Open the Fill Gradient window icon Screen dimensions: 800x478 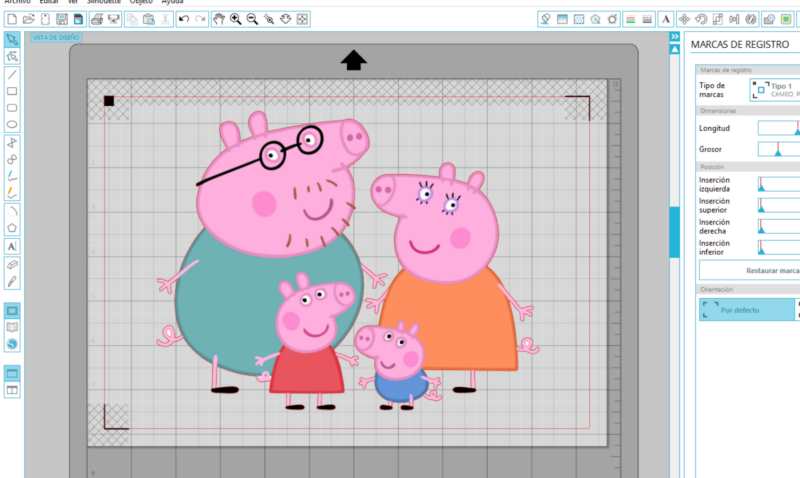tap(562, 19)
